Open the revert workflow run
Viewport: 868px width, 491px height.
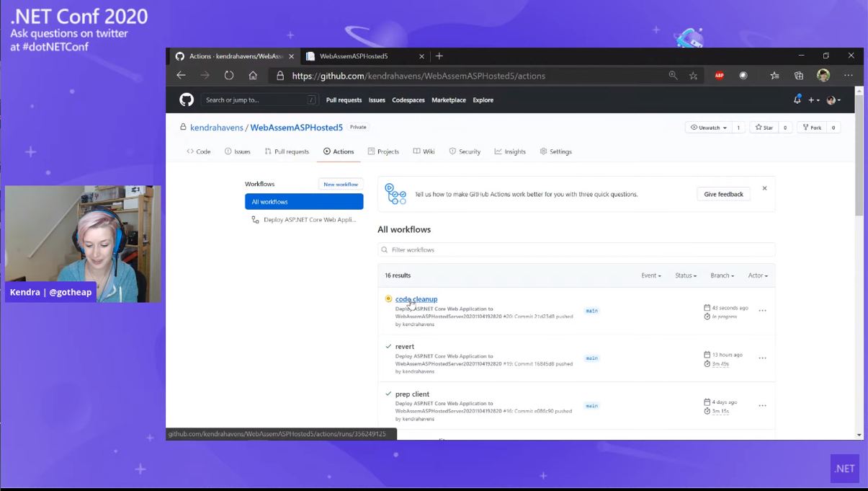pos(405,347)
